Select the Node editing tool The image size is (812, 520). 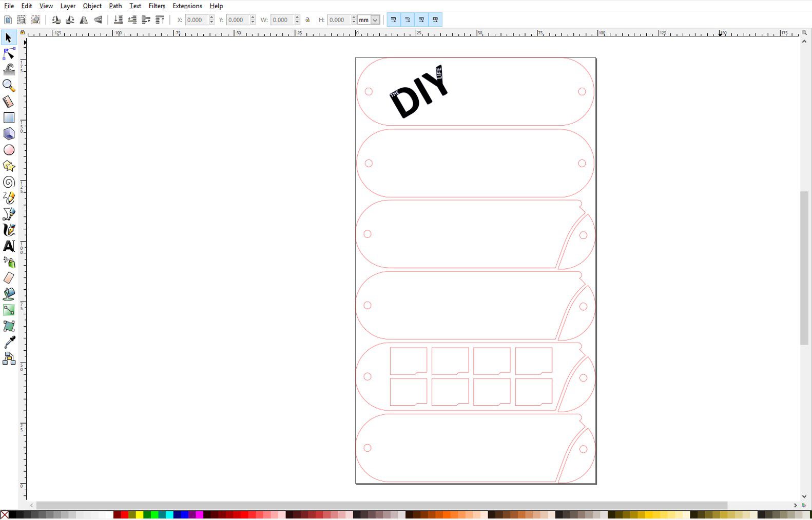(9, 53)
